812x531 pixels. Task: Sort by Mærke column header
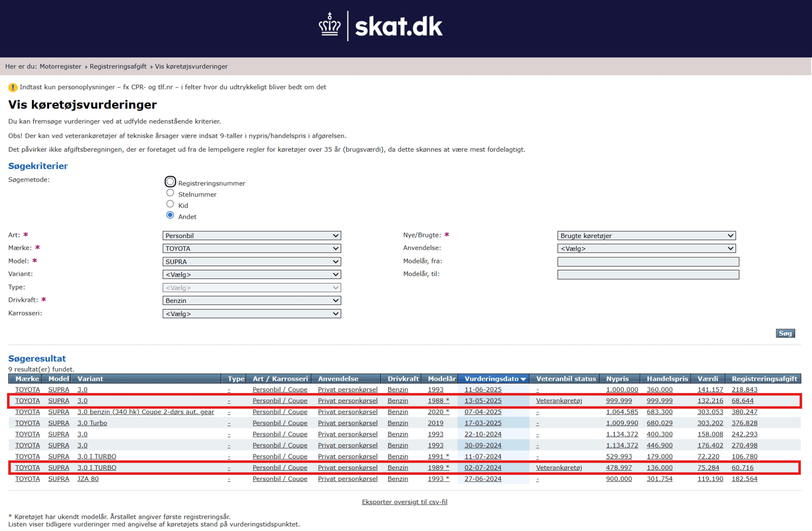pos(27,379)
